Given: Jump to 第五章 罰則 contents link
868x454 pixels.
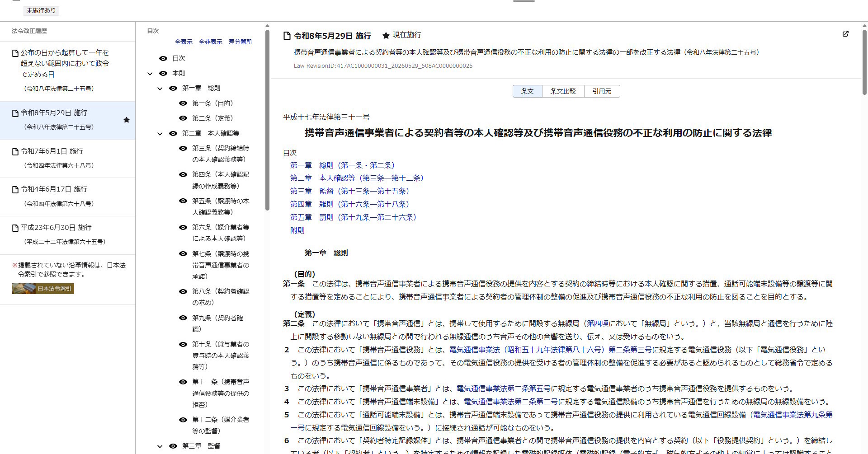Looking at the screenshot, I should pyautogui.click(x=353, y=217).
